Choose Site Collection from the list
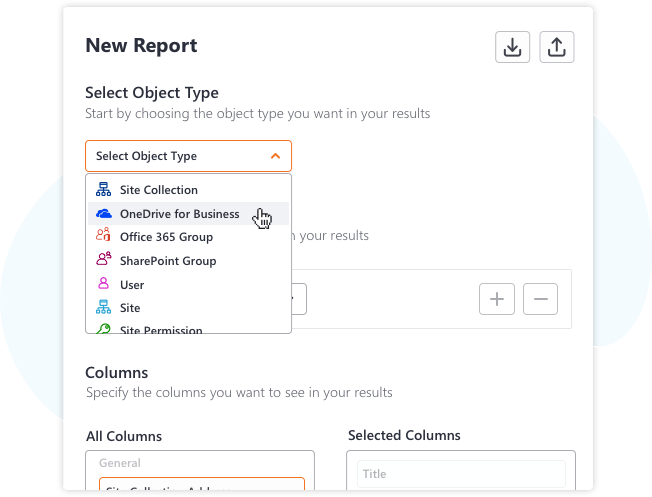This screenshot has height=497, width=652. [188, 190]
